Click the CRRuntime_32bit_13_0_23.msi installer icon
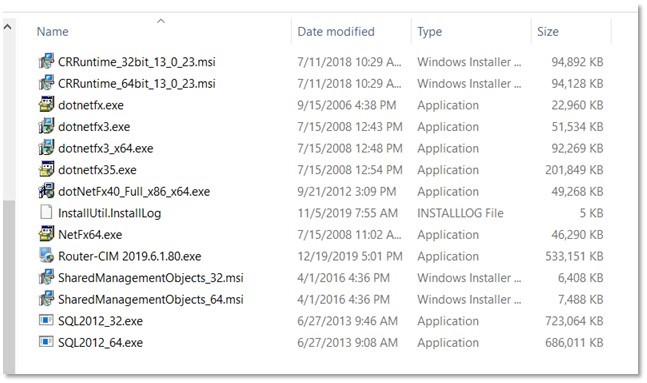Viewport: 647px width, 383px height. pos(46,61)
